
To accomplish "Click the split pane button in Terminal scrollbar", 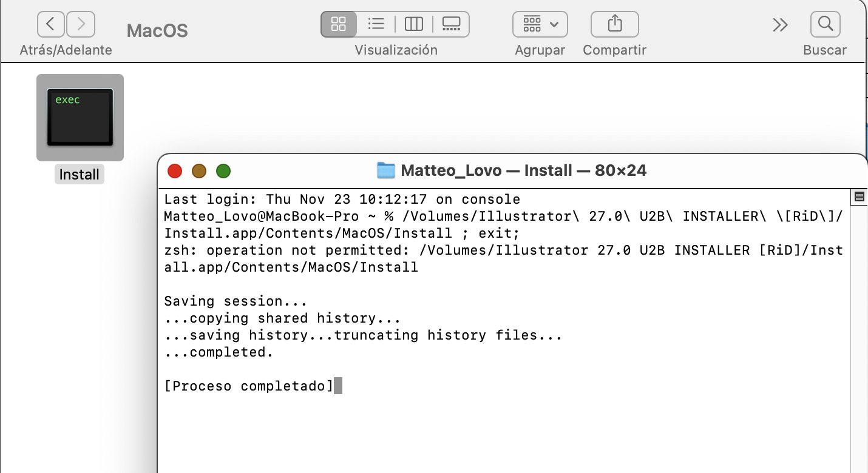I will [x=859, y=196].
